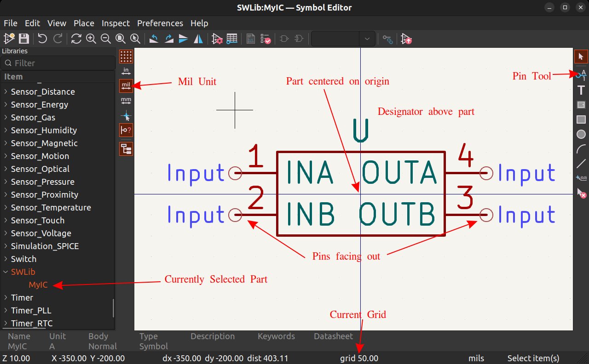The height and width of the screenshot is (364, 589).
Task: Toggle pin electrical type display
Action: (126, 131)
